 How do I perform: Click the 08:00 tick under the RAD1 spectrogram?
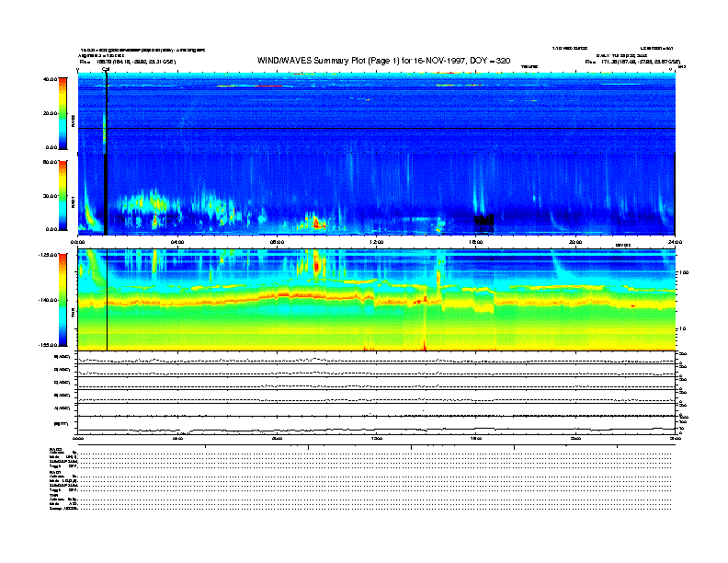[x=277, y=242]
